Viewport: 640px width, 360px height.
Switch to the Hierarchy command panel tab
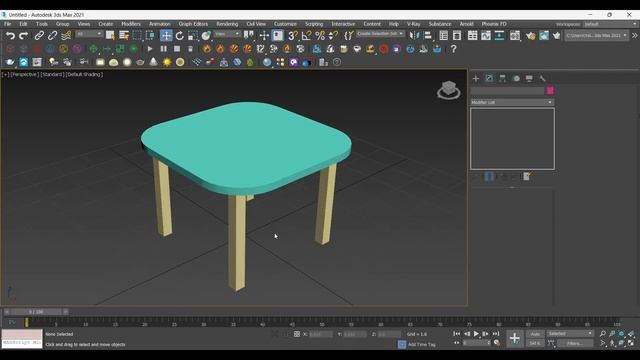coord(502,78)
